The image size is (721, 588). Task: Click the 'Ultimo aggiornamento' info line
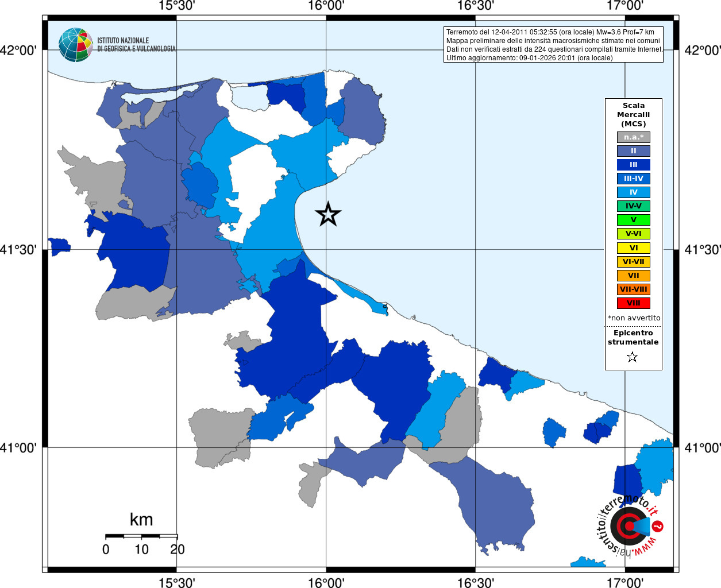coord(530,58)
